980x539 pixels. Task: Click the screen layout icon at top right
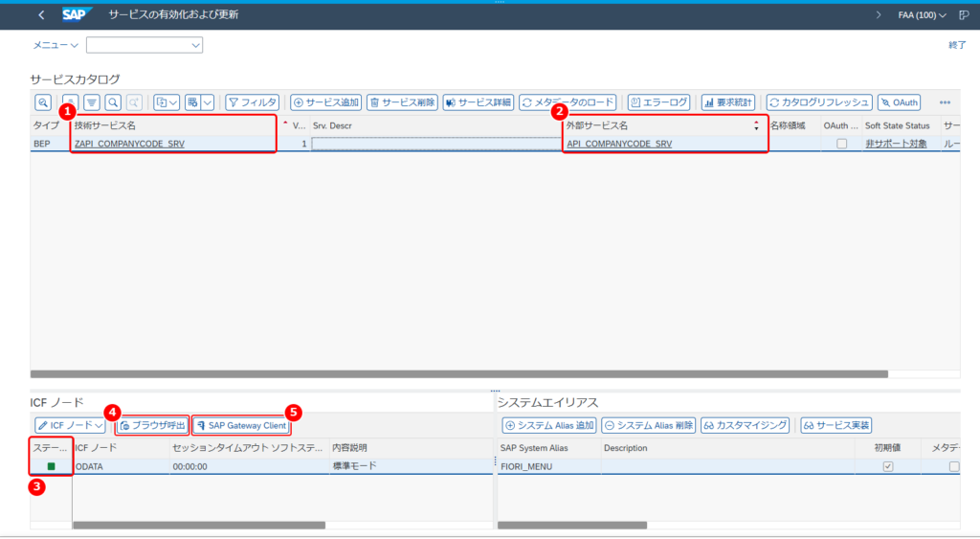(964, 14)
